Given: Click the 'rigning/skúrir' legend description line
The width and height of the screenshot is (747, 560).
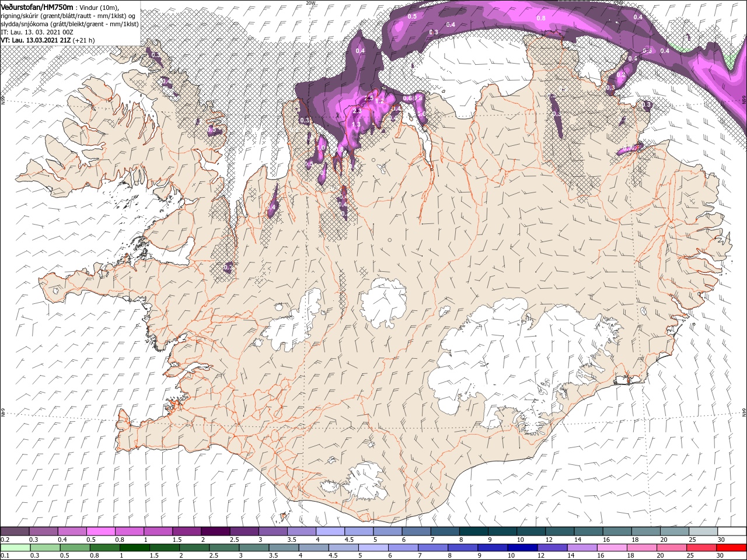Looking at the screenshot, I should tap(68, 16).
